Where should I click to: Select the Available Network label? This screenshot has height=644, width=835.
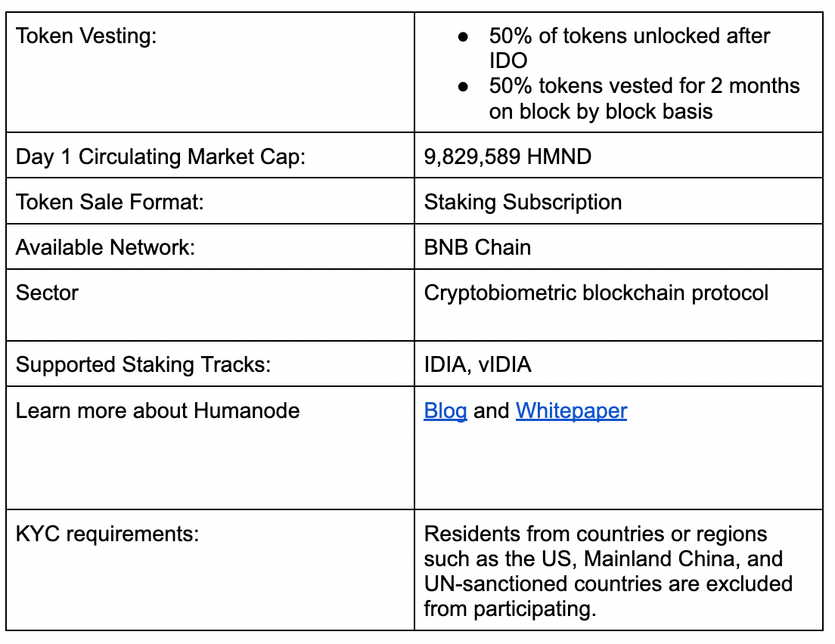105,248
